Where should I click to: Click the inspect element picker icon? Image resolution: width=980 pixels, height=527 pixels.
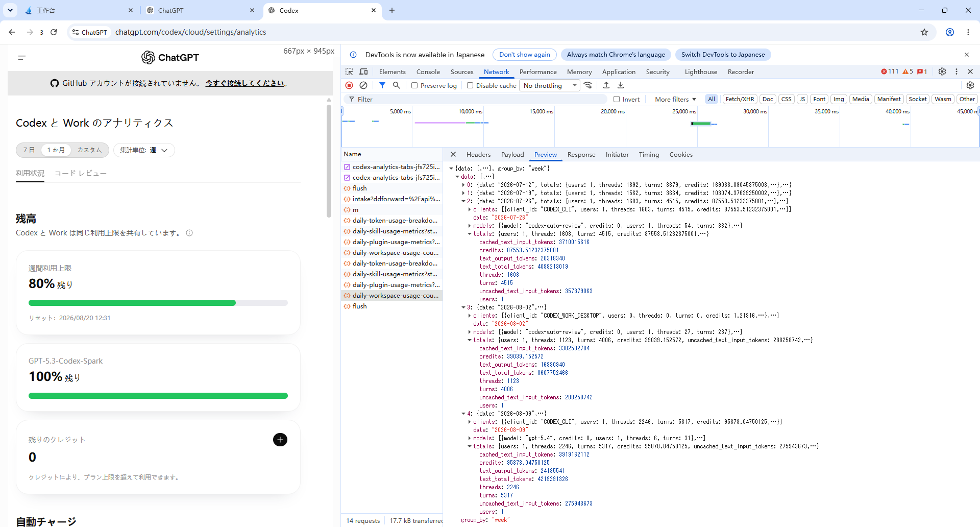349,72
